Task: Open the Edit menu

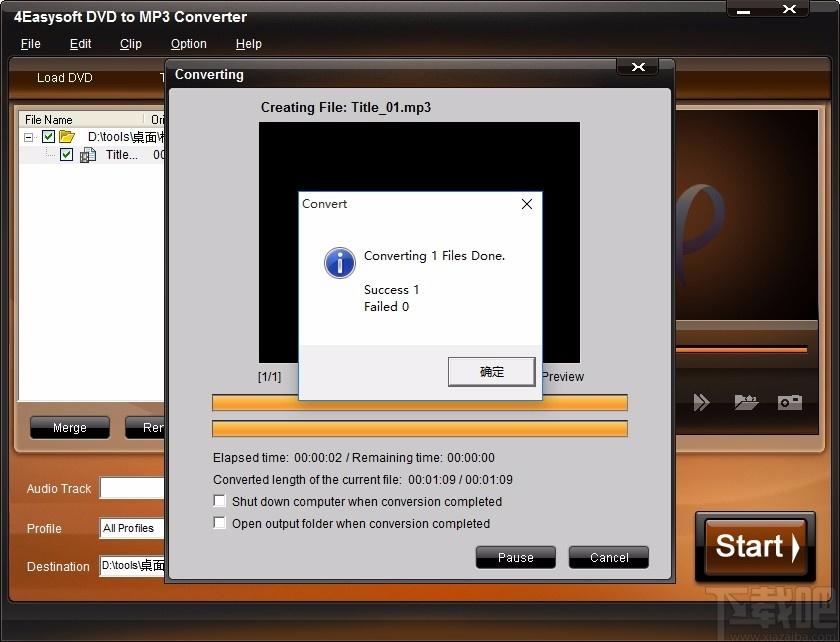Action: (x=80, y=44)
